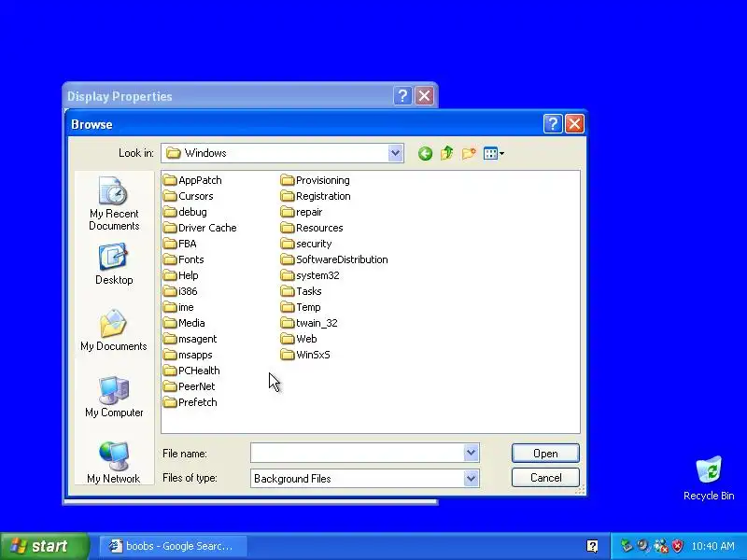The image size is (747, 560).
Task: Select the SoftwareDistribution folder
Action: point(334,259)
